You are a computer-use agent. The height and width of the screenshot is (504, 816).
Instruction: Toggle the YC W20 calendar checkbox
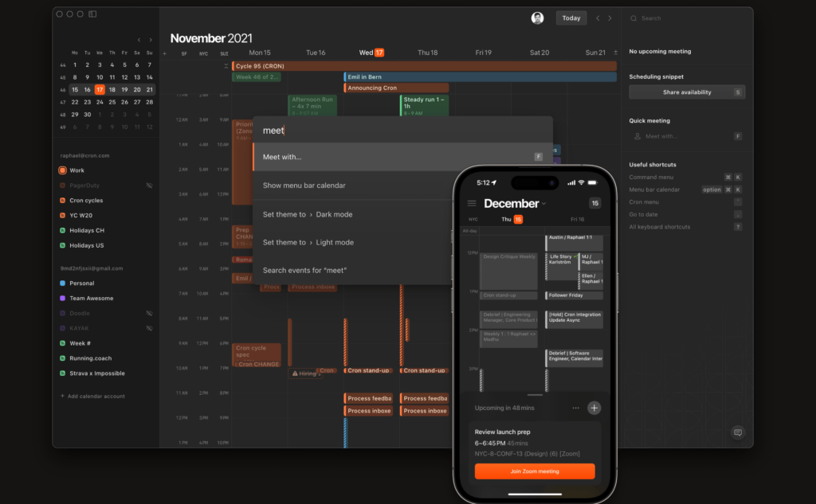click(x=62, y=215)
